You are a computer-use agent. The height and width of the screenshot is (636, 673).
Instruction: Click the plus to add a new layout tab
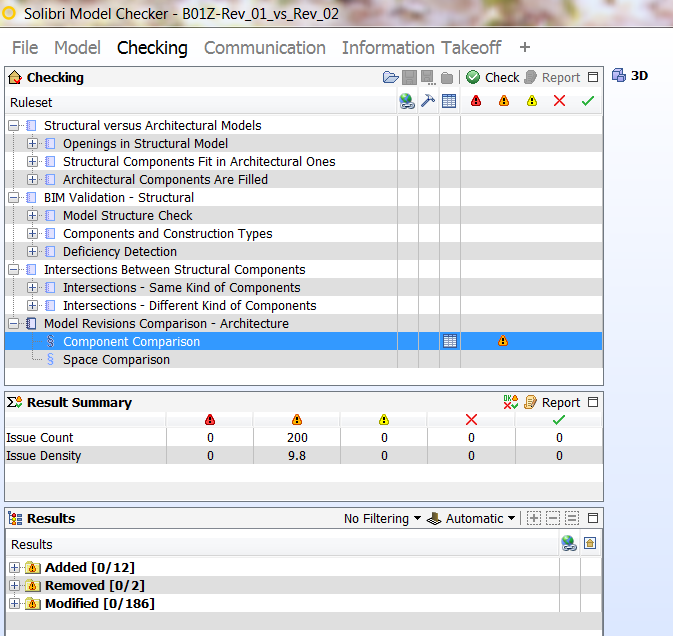(x=524, y=47)
